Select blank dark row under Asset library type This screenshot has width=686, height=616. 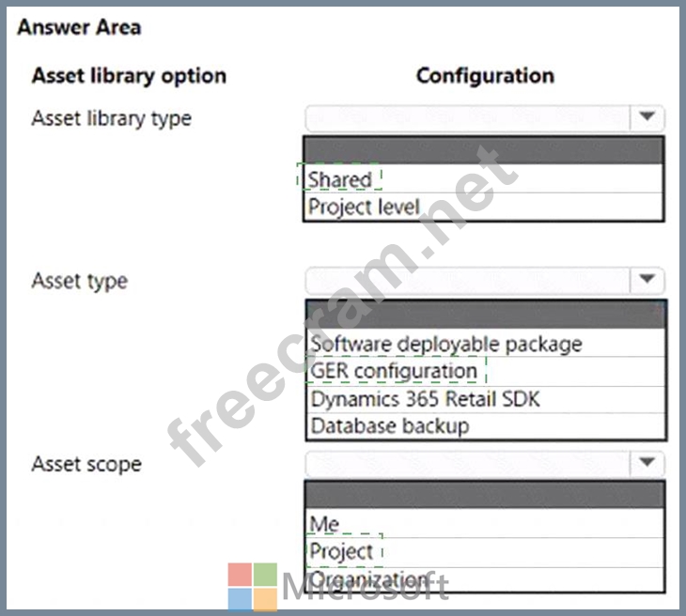(x=484, y=150)
